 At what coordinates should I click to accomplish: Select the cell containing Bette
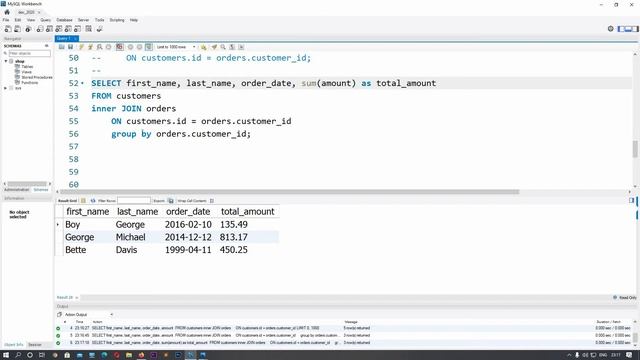coord(76,250)
